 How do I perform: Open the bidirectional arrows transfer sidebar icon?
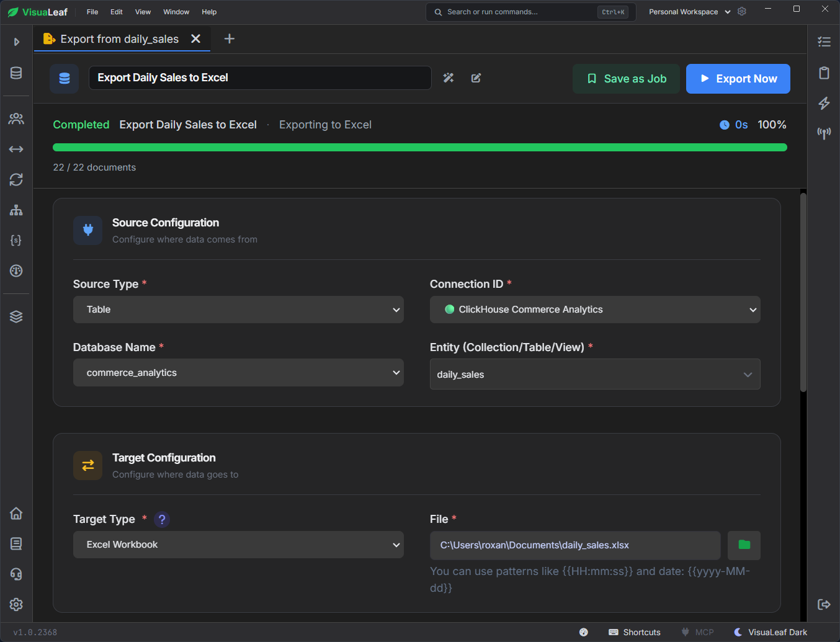pos(16,149)
